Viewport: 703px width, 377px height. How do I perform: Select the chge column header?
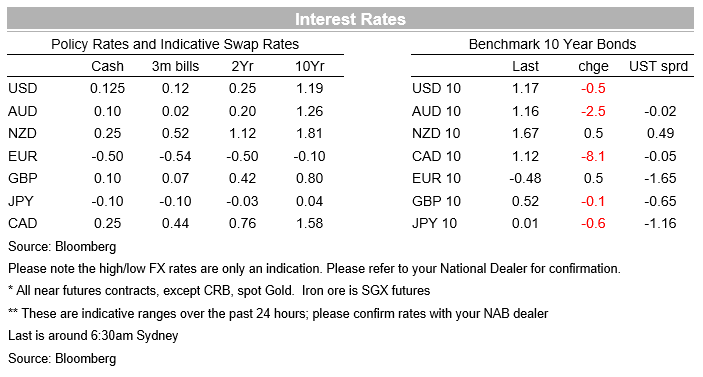593,66
